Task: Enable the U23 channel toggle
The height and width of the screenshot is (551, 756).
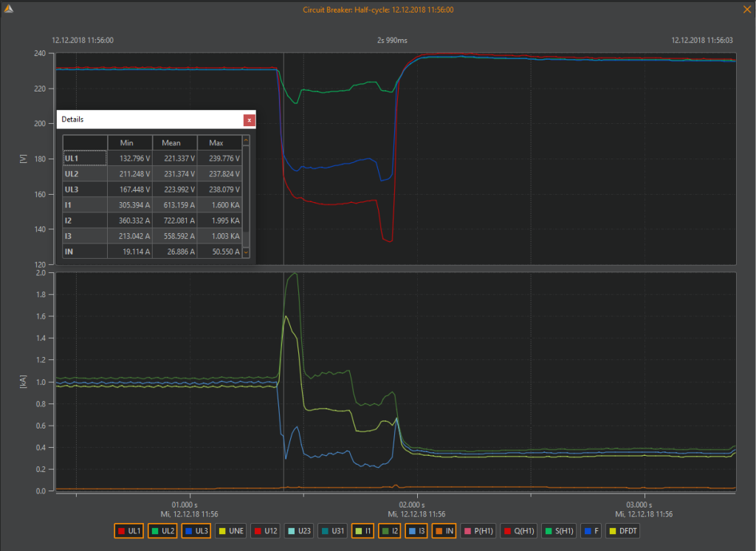Action: click(x=299, y=531)
